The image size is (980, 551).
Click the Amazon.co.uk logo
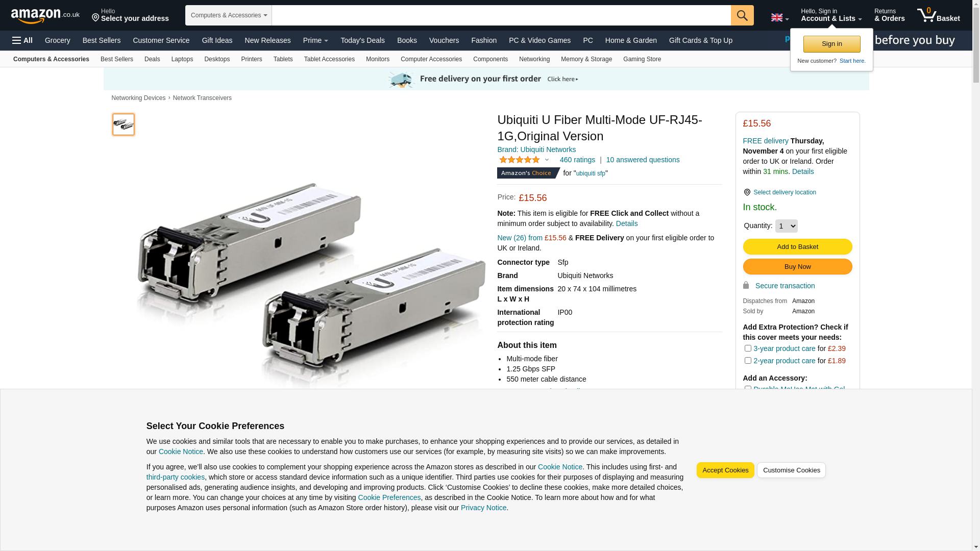tap(45, 15)
